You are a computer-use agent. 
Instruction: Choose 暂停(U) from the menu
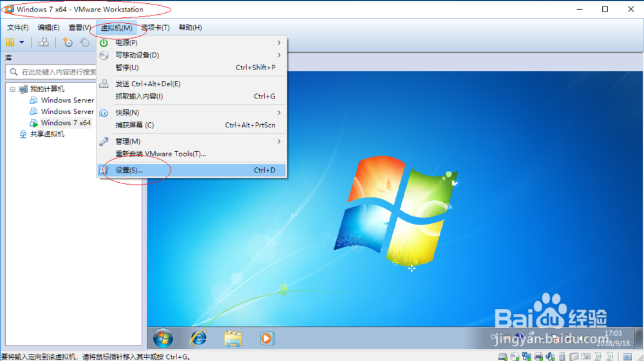point(192,68)
